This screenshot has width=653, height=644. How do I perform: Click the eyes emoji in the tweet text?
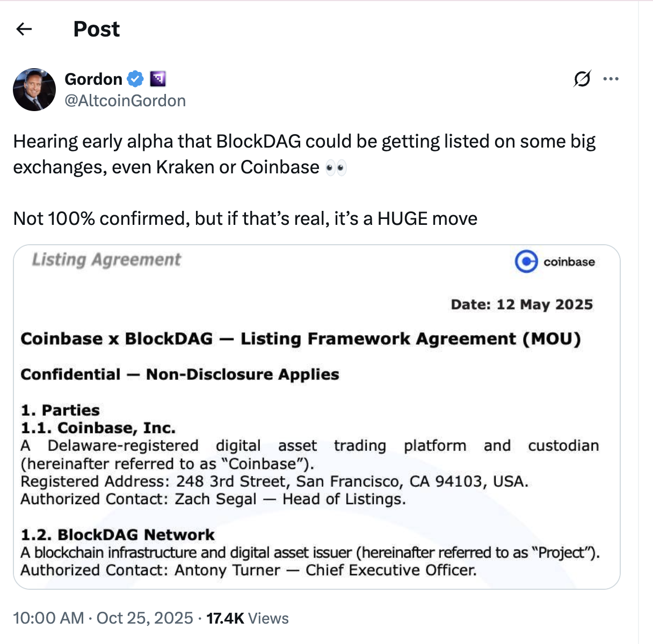point(336,167)
